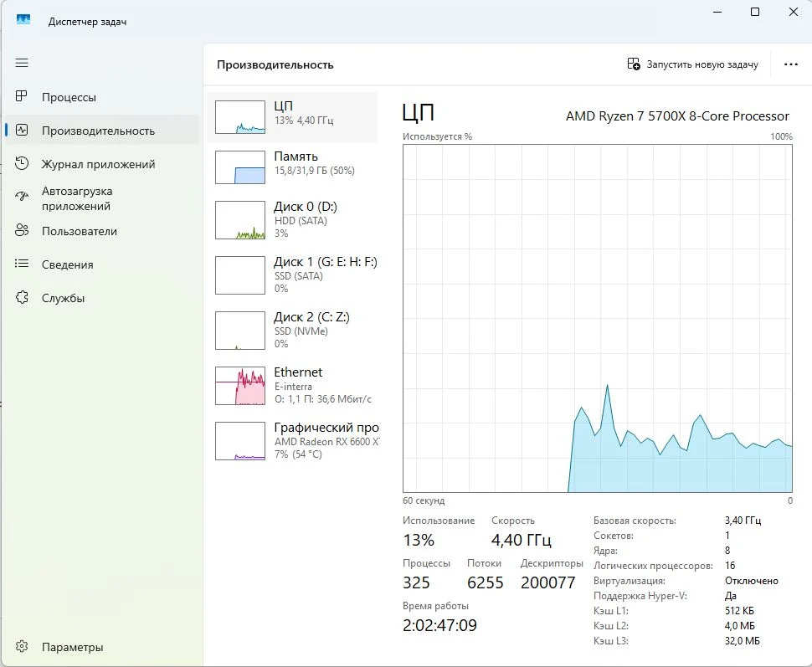Open Параметры at the sidebar bottom

[101, 647]
